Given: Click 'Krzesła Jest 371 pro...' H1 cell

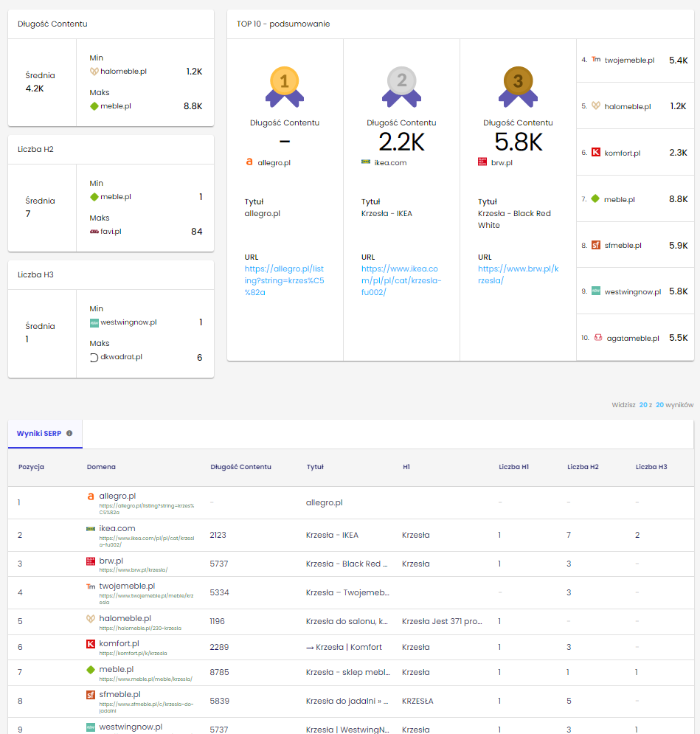Looking at the screenshot, I should [442, 621].
